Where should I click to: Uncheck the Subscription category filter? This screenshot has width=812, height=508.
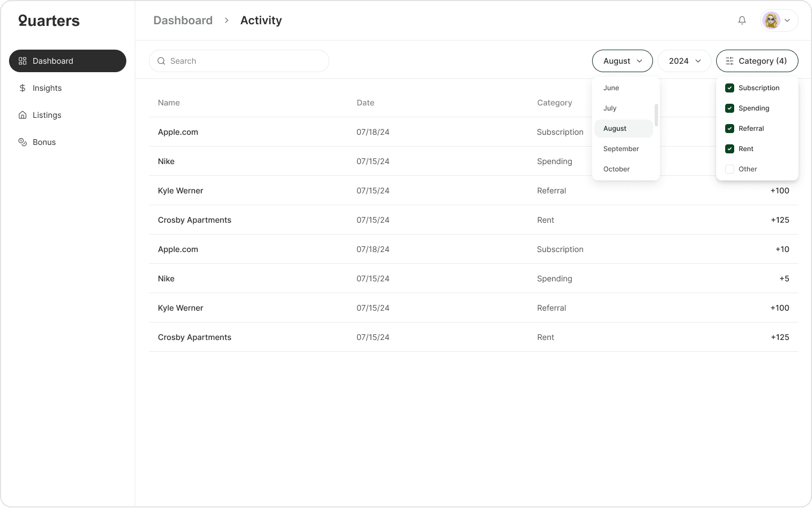(x=730, y=88)
